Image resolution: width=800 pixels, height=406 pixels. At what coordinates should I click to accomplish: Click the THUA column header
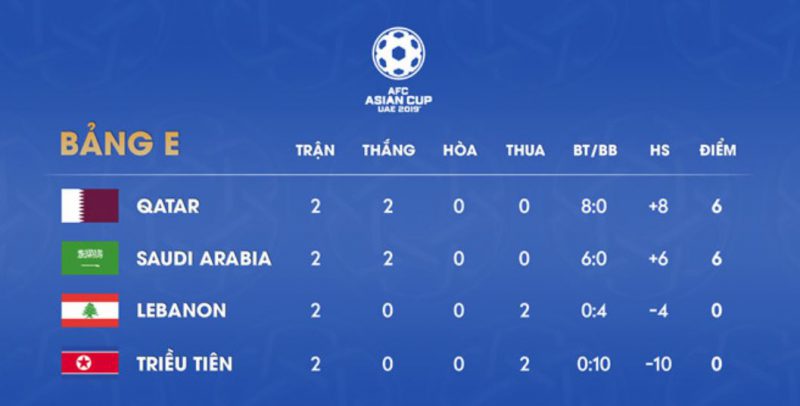[526, 150]
